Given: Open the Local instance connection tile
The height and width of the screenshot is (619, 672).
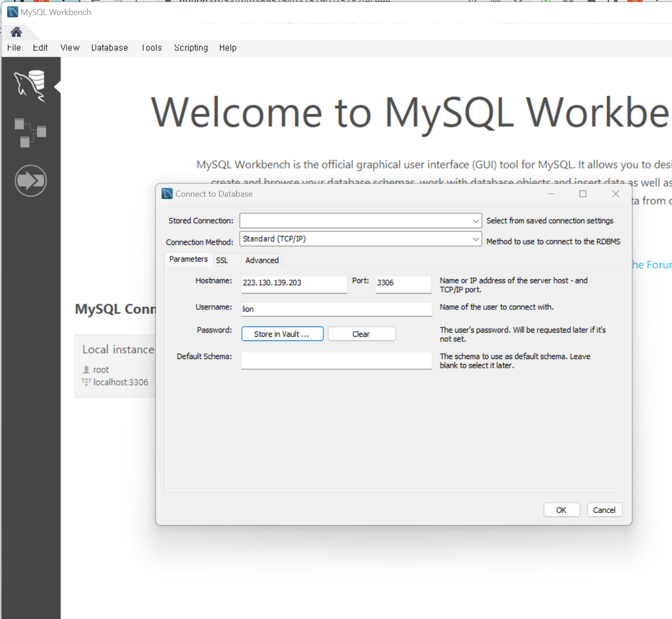Looking at the screenshot, I should [x=115, y=366].
